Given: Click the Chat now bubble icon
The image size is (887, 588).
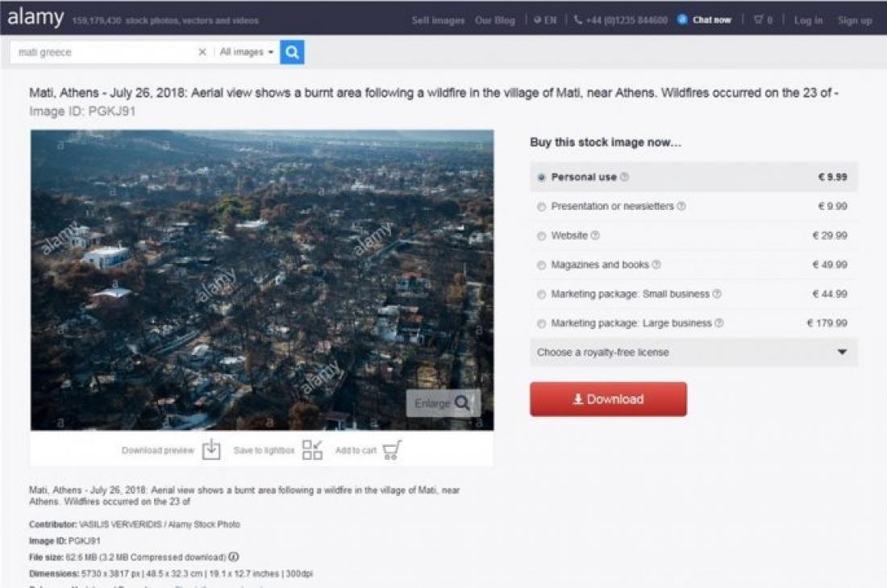Looking at the screenshot, I should coord(683,20).
